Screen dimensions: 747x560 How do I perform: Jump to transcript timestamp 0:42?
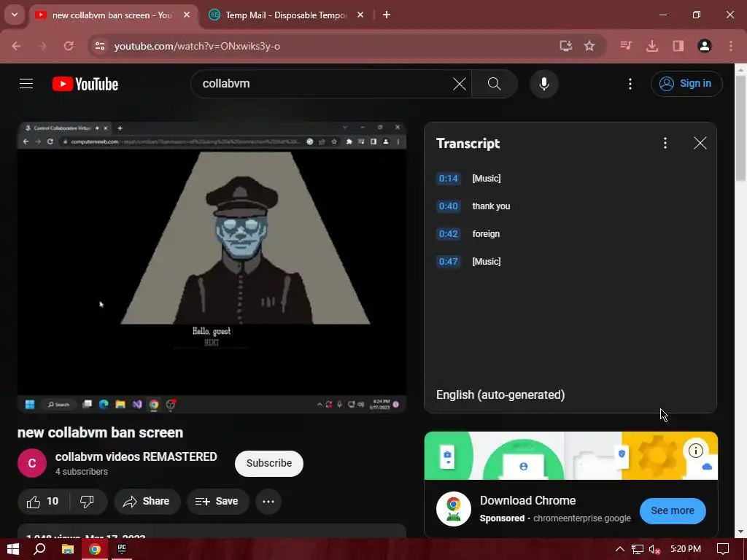[448, 233]
